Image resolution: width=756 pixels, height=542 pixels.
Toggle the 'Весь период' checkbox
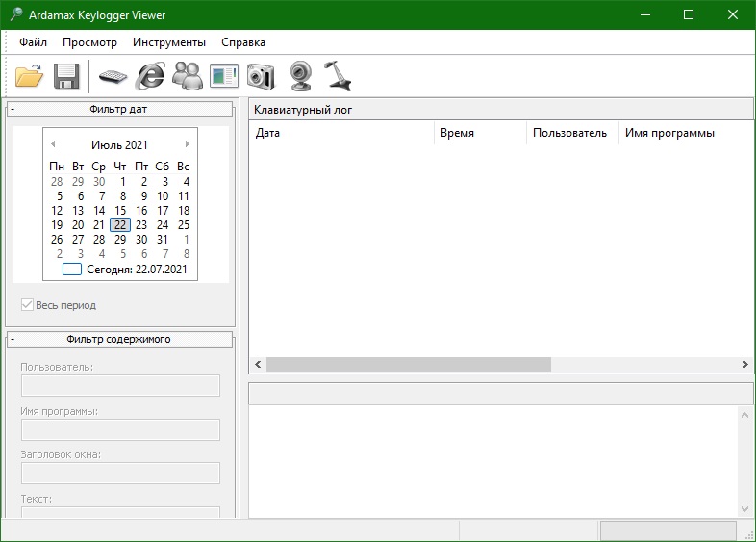pyautogui.click(x=27, y=304)
